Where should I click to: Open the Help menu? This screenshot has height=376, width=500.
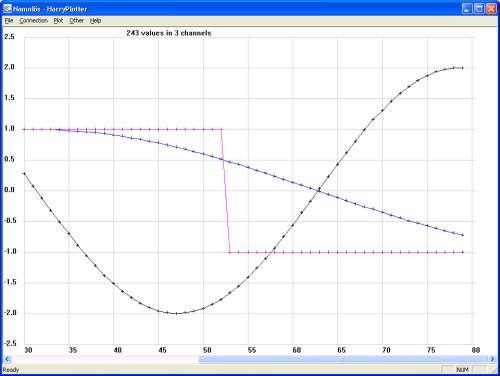(x=95, y=21)
